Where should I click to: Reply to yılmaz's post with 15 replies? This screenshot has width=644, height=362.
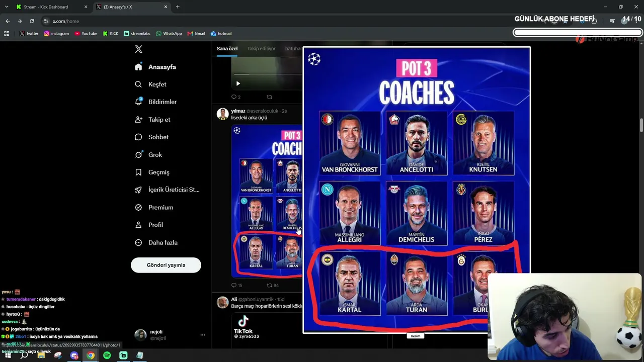pos(236,286)
